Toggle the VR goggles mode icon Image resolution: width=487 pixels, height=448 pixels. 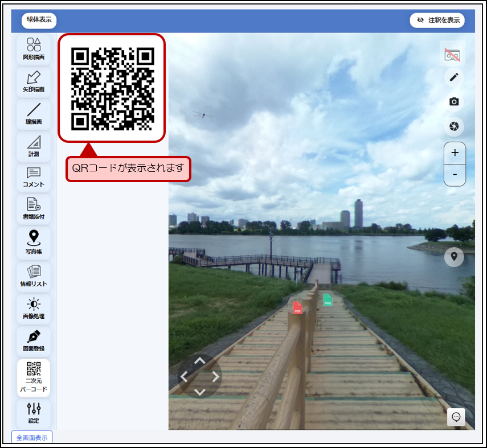tap(452, 54)
